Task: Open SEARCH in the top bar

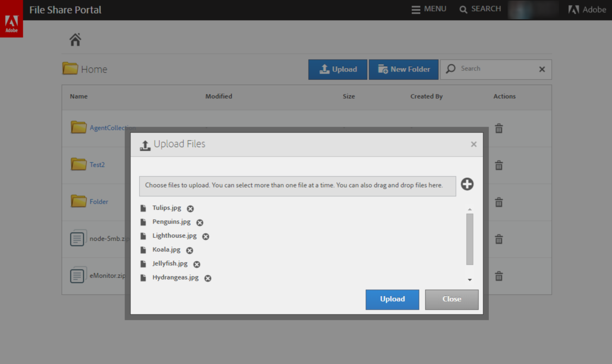Action: point(480,9)
